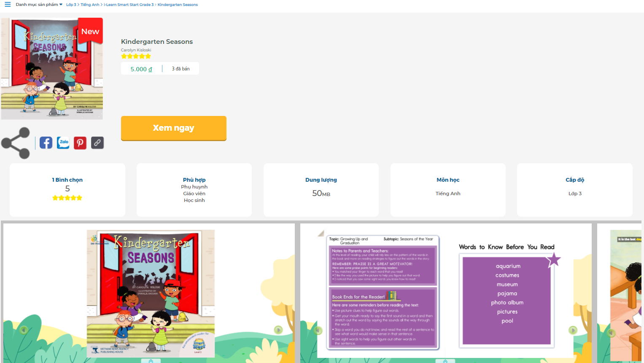Go to previous page in first preview
The image size is (644, 363).
pyautogui.click(x=24, y=330)
